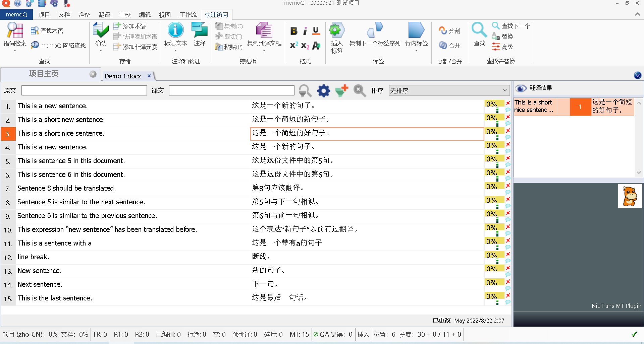The height and width of the screenshot is (344, 644).
Task: Toggle bold formatting
Action: (x=294, y=31)
